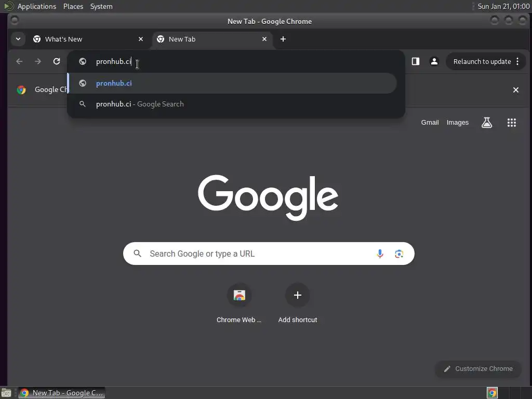Image resolution: width=532 pixels, height=399 pixels.
Task: Click the clock Sun Jan 21, 01:00
Action: (x=503, y=6)
